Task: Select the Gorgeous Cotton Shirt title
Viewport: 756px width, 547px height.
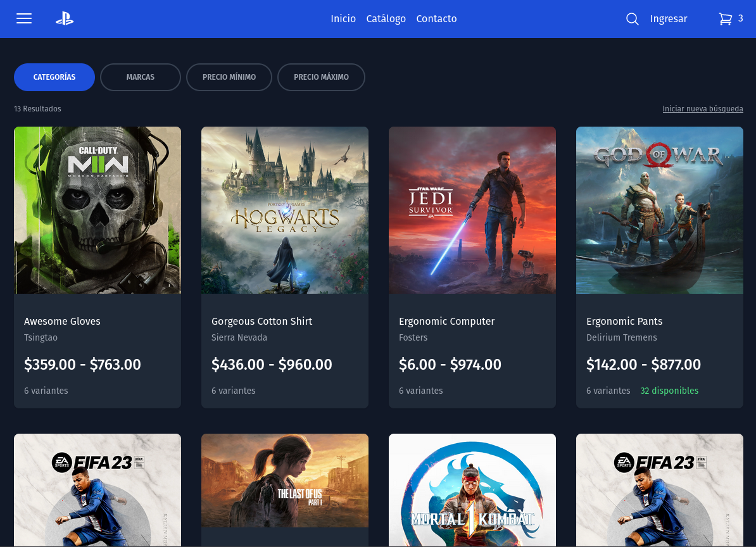Action: pyautogui.click(x=261, y=322)
